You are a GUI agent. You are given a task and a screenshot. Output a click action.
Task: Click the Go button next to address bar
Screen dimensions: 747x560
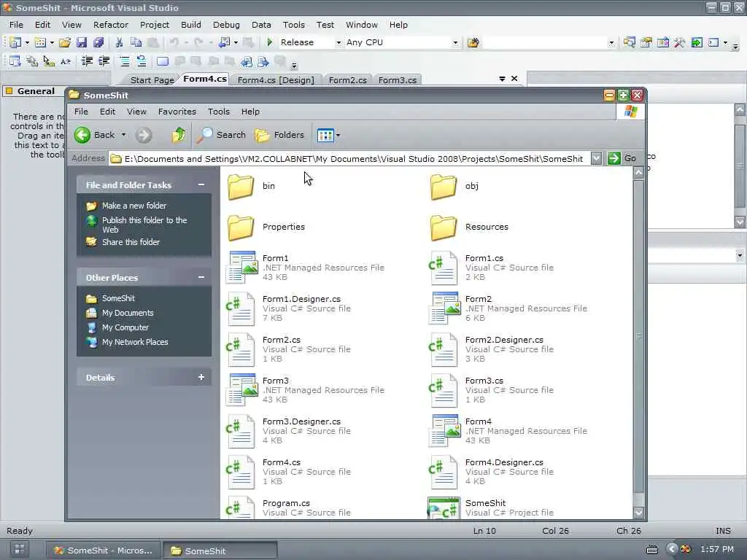click(622, 158)
